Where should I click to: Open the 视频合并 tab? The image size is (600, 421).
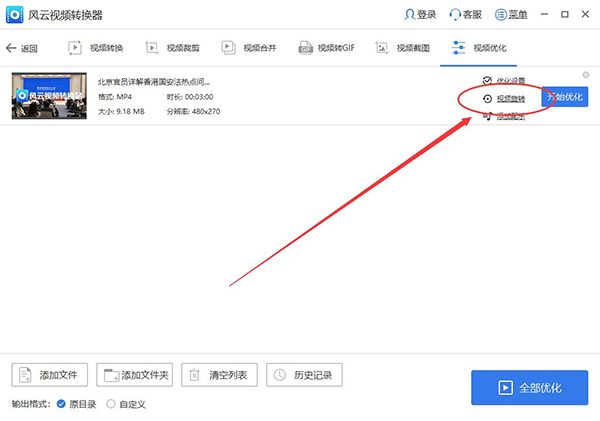(x=250, y=48)
